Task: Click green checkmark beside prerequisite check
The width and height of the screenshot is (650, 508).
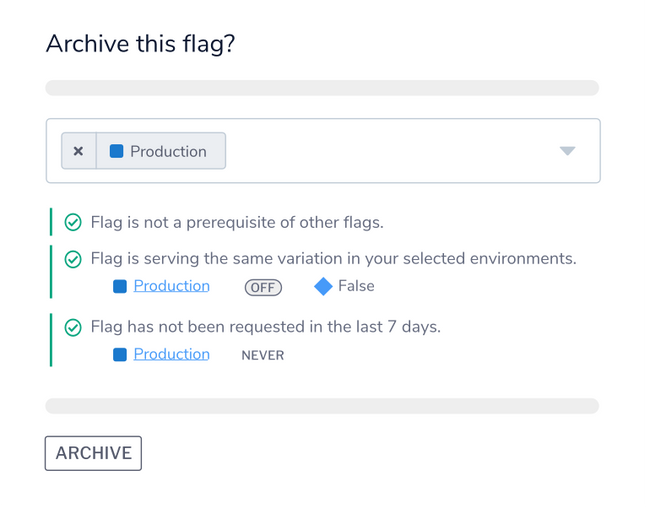Action: 73,222
